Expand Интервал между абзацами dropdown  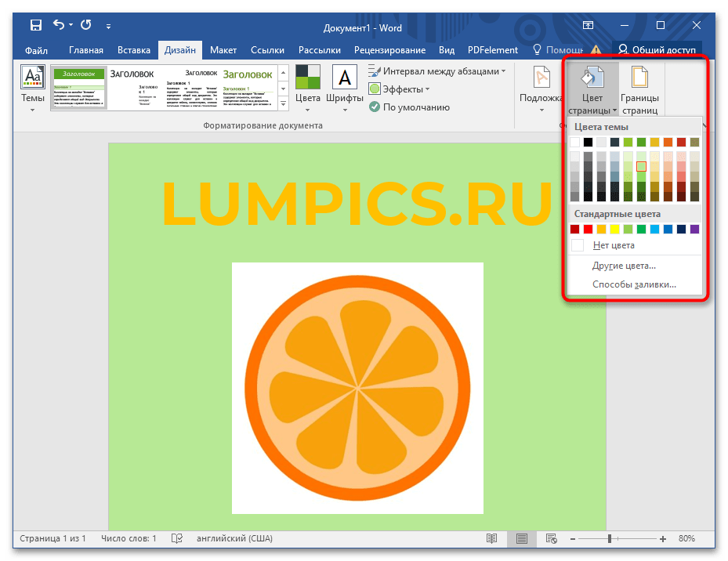click(x=437, y=71)
